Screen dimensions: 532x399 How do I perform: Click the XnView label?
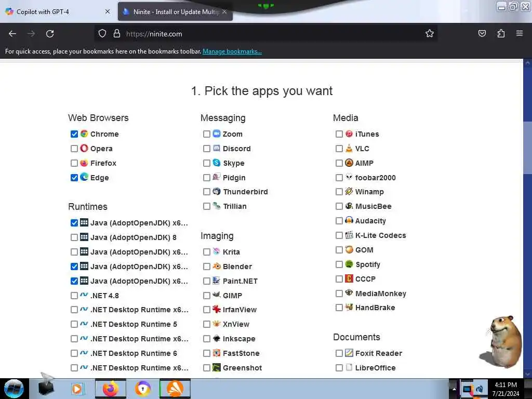tap(236, 324)
